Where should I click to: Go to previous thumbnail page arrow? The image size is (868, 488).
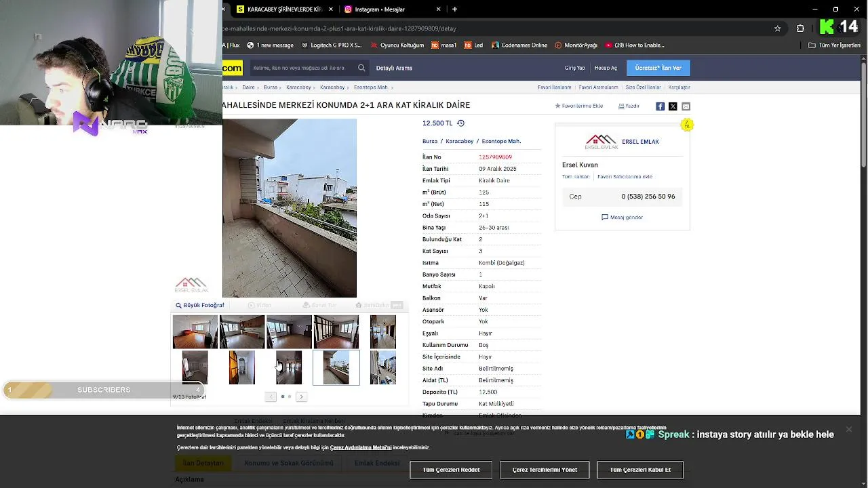tap(271, 396)
